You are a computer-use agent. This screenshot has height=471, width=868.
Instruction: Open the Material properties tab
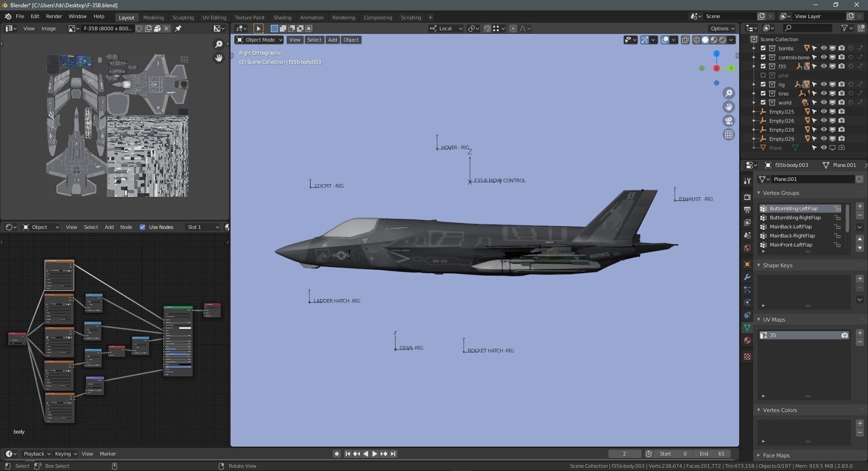747,340
